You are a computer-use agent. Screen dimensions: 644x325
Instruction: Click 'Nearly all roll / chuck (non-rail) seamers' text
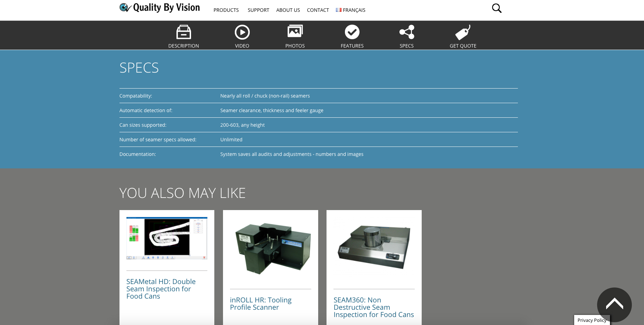pyautogui.click(x=265, y=96)
